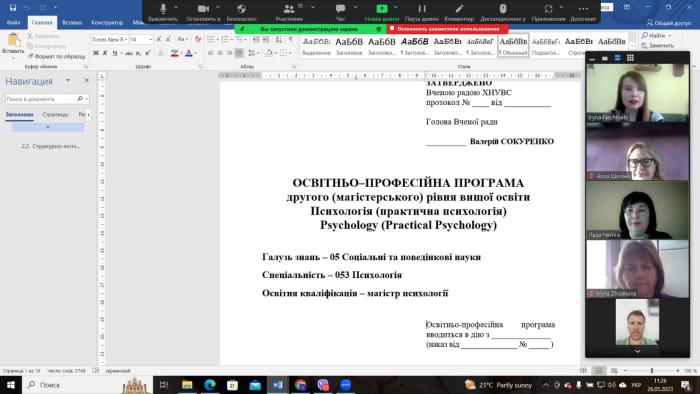700x394 pixels.
Task: Toggle italic К formatting
Action: pos(105,53)
